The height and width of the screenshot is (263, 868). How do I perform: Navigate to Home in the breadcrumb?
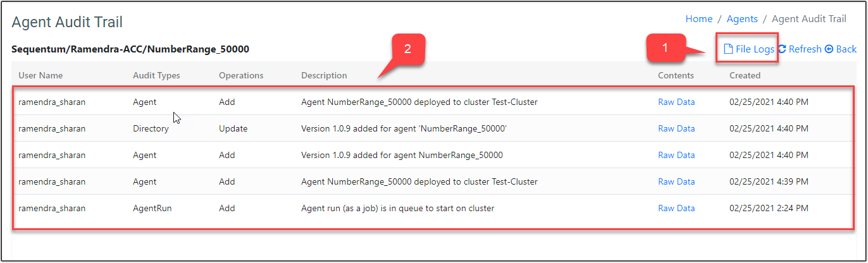click(698, 19)
